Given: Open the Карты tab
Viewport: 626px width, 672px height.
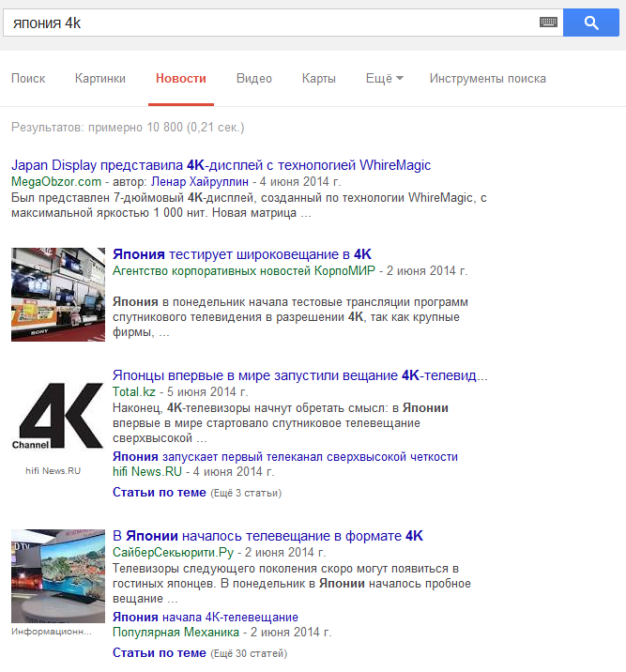Looking at the screenshot, I should click(x=319, y=79).
